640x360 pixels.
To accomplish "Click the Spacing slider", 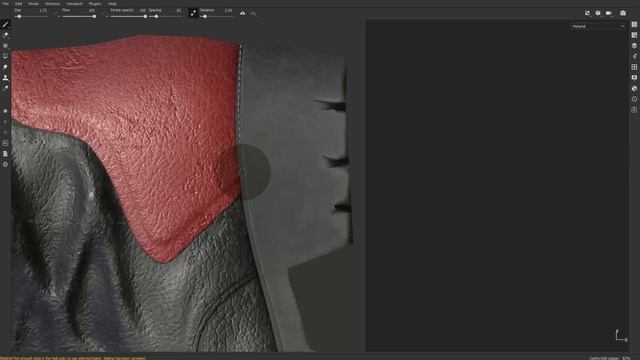I will [x=165, y=16].
